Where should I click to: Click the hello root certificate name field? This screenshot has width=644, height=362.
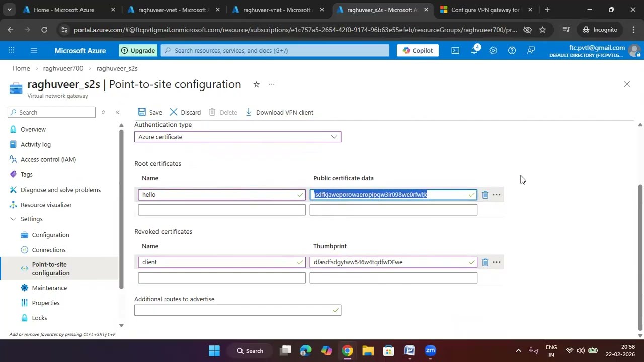[222, 195]
